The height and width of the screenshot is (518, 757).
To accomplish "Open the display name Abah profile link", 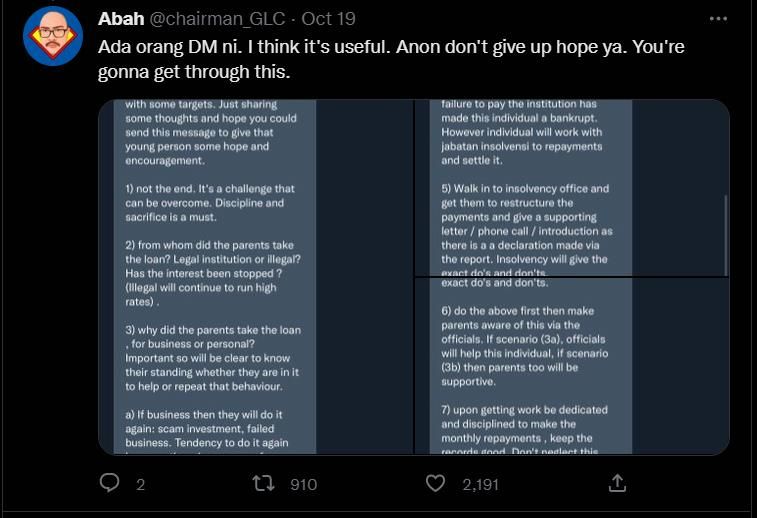I will (120, 19).
